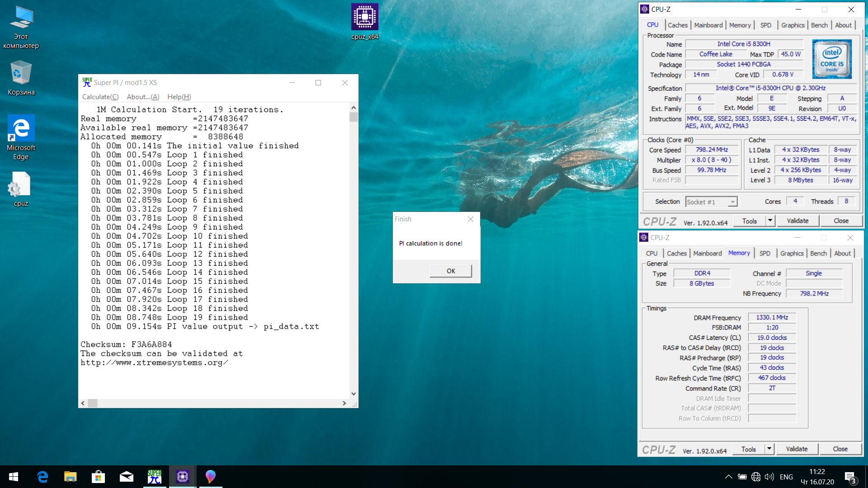Click the top CPU-Z window title icon

point(645,9)
